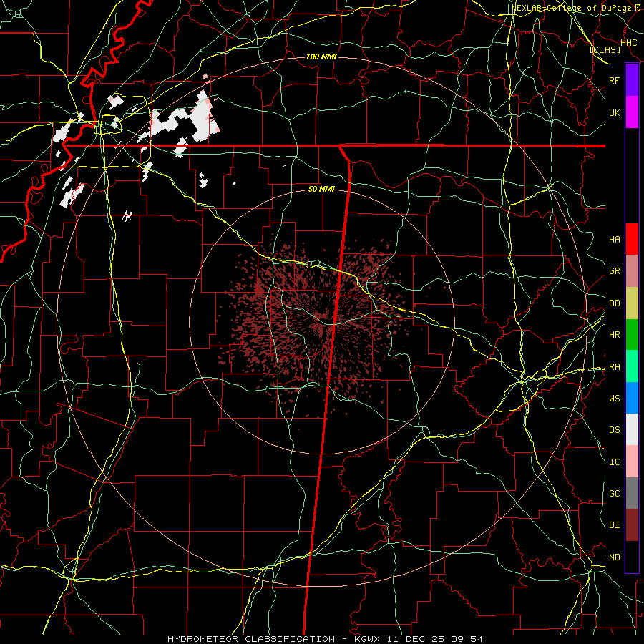
Task: Select the WS wet snow blue swatch
Action: coord(632,398)
